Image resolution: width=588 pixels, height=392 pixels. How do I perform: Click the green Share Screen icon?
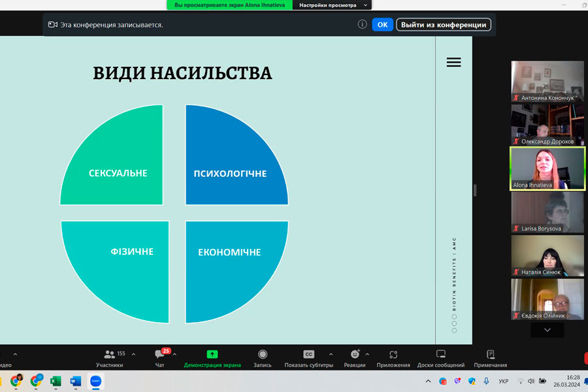tap(212, 354)
